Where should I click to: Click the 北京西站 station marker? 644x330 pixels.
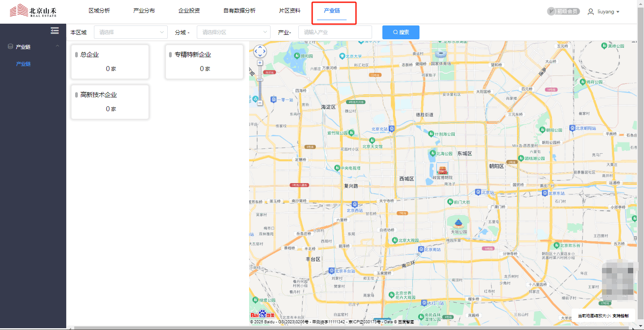[x=355, y=204]
